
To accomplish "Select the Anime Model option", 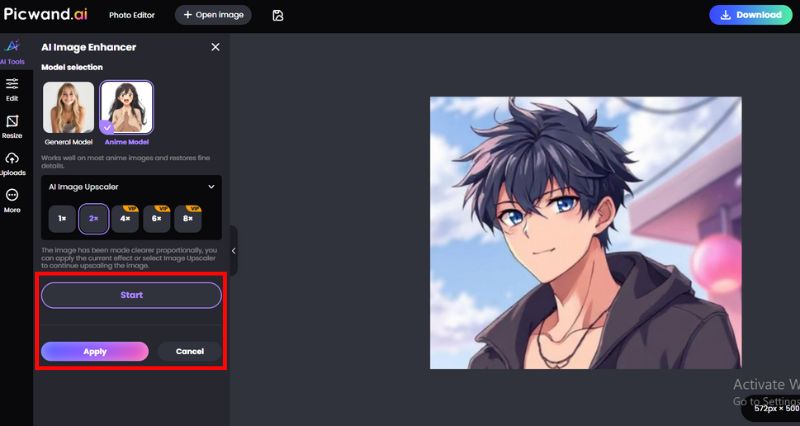I will coord(127,108).
